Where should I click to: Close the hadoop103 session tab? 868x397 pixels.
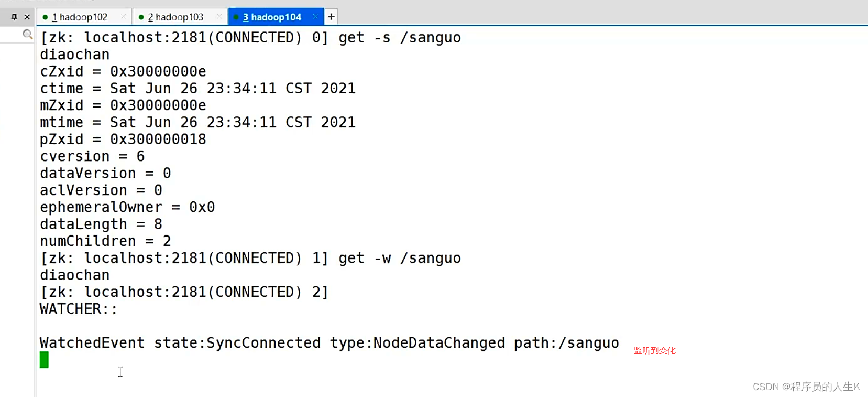click(x=219, y=17)
